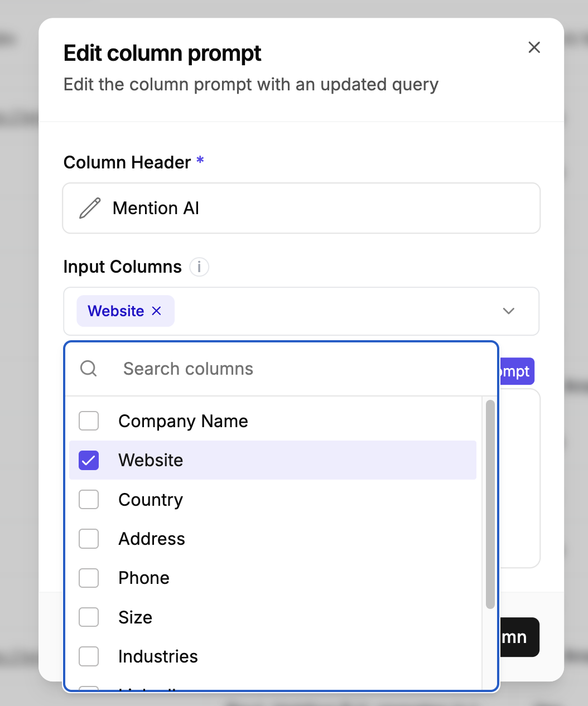This screenshot has height=706, width=588.
Task: Remove the Website tag with its X
Action: pos(157,311)
